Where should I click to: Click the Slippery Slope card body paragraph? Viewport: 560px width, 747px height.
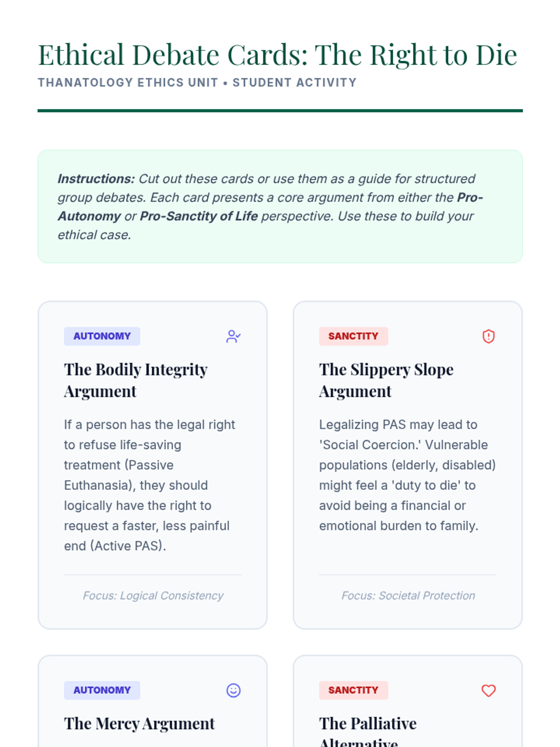(407, 475)
